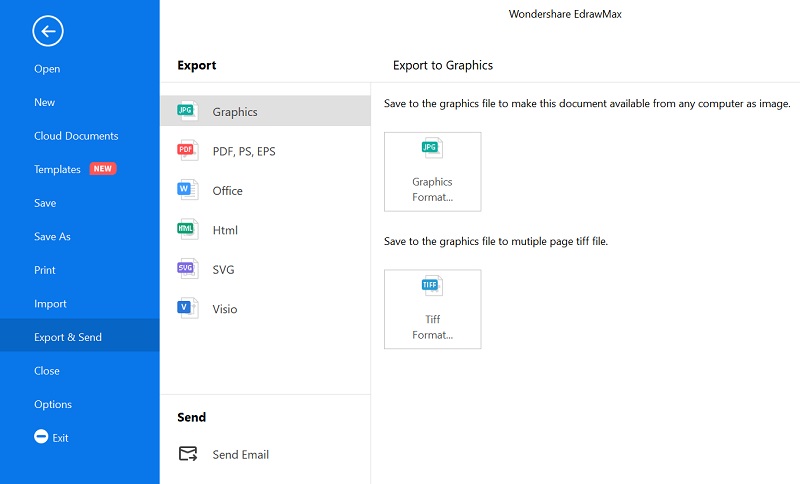Open the Tiff Format export tile
The image size is (800, 484).
coord(433,309)
